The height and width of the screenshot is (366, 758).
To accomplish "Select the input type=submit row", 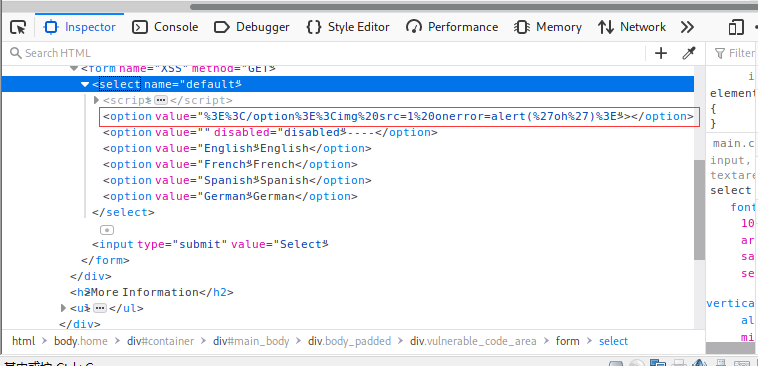I will click(x=210, y=244).
